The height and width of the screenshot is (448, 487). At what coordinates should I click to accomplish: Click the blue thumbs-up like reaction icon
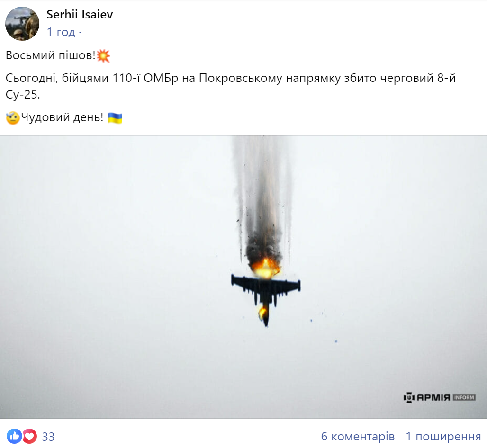(x=14, y=436)
